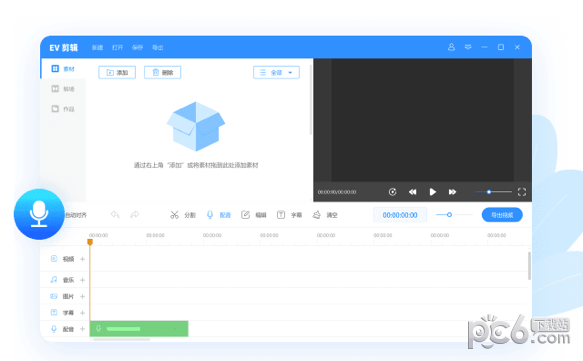This screenshot has height=361, width=583.
Task: Open the edit pencil tool
Action: point(254,215)
